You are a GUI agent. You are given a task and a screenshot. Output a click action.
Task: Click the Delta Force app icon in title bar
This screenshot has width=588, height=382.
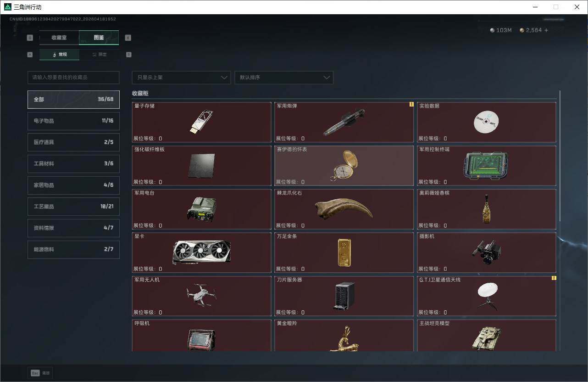point(7,7)
